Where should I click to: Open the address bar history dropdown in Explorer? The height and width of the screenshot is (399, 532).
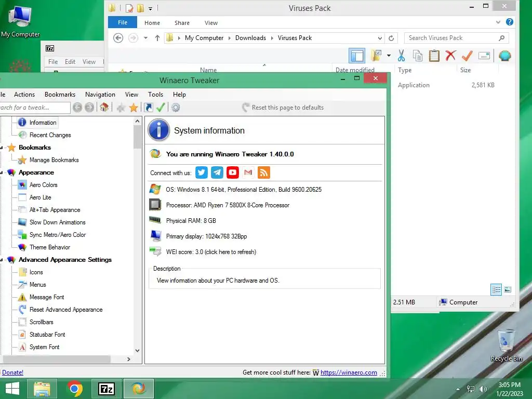380,38
